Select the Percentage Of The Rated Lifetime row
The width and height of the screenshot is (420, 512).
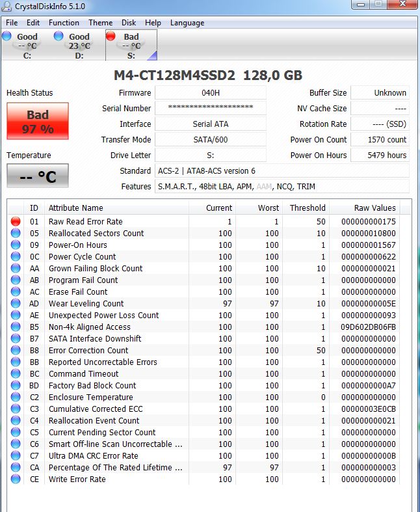click(204, 467)
